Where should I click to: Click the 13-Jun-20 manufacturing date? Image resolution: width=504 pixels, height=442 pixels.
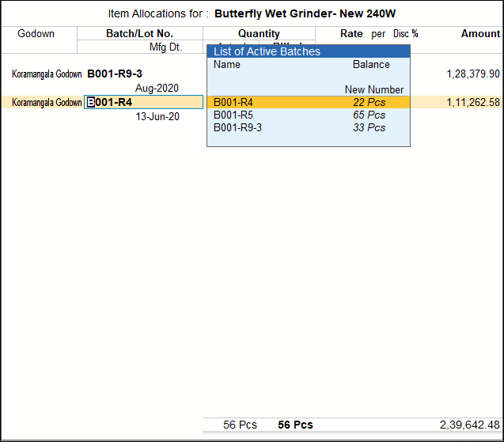pos(157,116)
